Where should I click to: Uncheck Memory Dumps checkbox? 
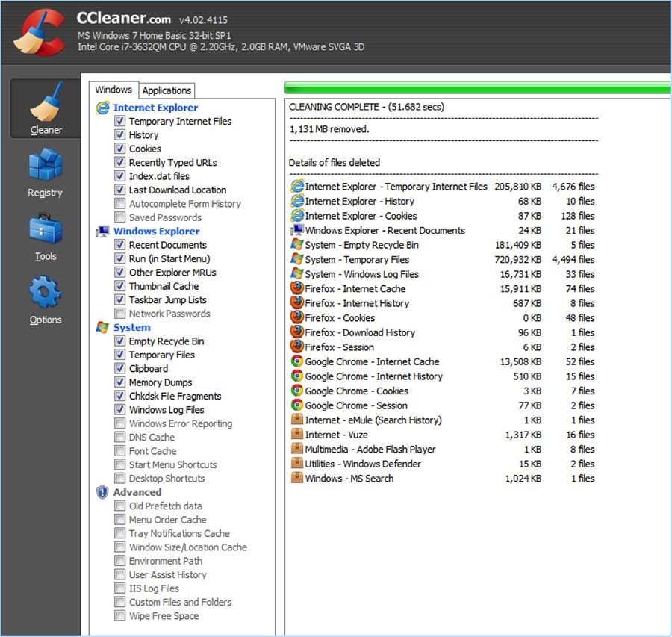(120, 382)
